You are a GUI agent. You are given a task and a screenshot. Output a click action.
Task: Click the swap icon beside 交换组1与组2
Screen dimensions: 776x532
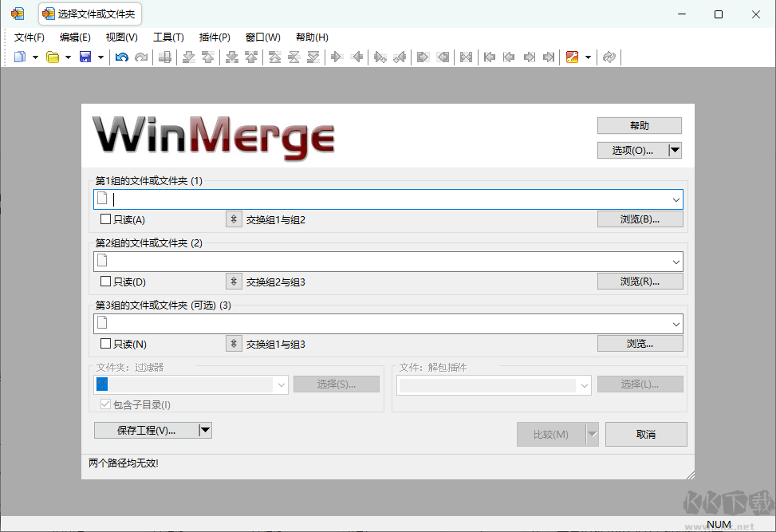pos(233,219)
